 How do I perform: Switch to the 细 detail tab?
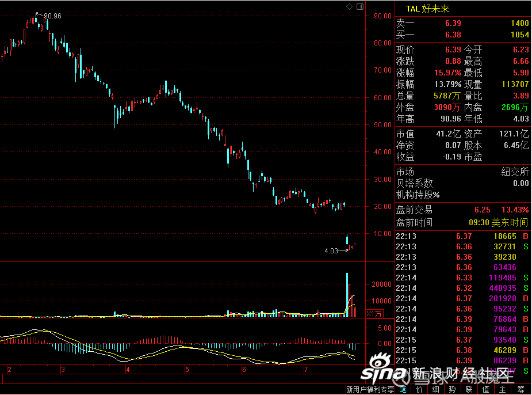(x=436, y=389)
